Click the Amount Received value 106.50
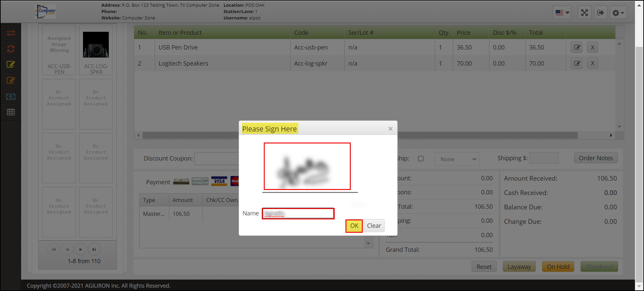Image resolution: width=644 pixels, height=291 pixels. (607, 178)
